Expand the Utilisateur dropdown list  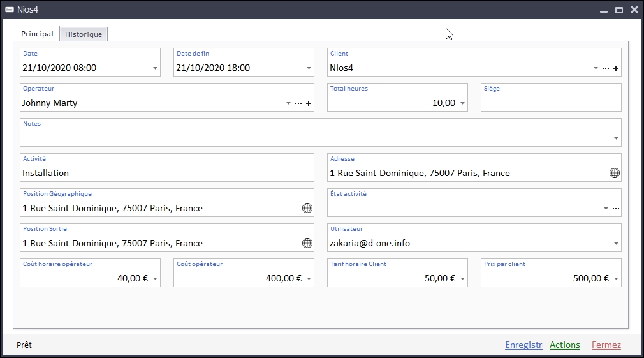(616, 244)
